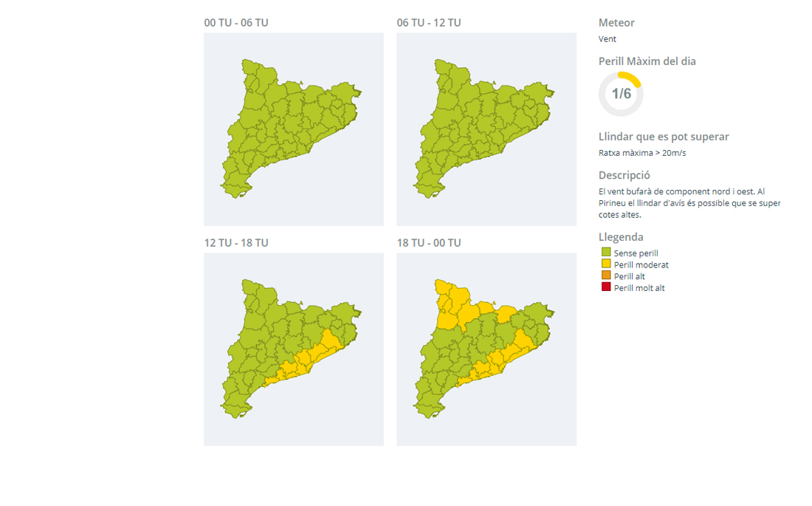
Task: Click the Meteor heading
Action: (616, 23)
